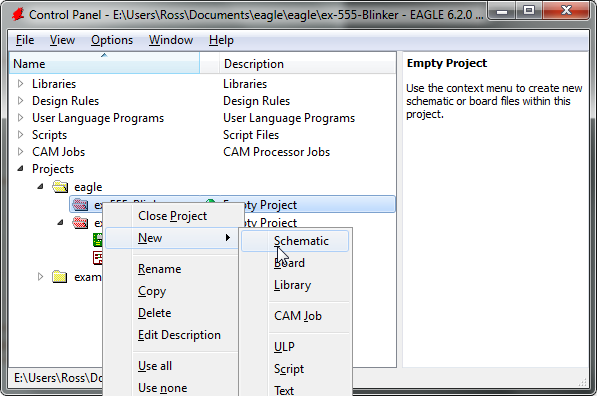Screen dimensions: 597x396
Task: Choose Use none in context menu
Action: coord(172,388)
